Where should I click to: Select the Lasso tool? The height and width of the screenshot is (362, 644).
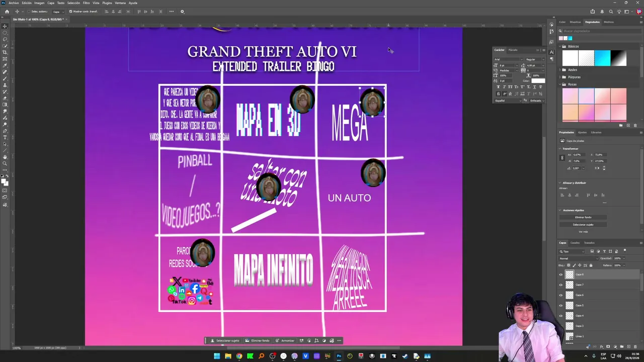[5, 39]
